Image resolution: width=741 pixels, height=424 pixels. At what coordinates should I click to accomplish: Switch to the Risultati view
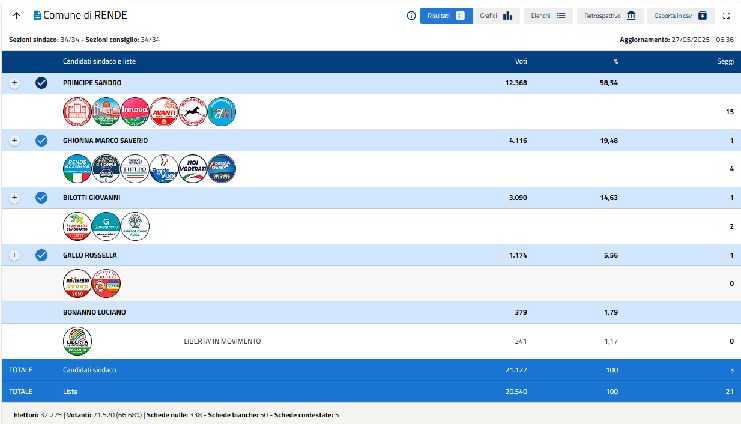(x=446, y=16)
